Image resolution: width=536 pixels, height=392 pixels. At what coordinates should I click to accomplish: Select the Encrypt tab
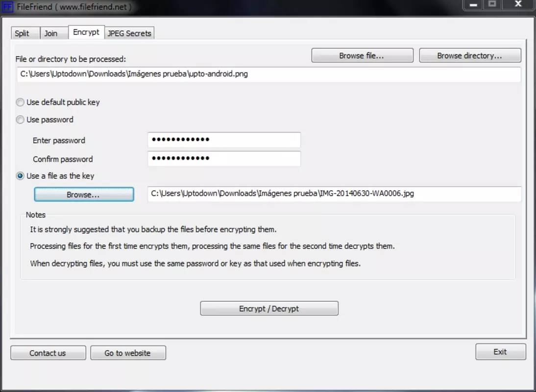pyautogui.click(x=86, y=32)
